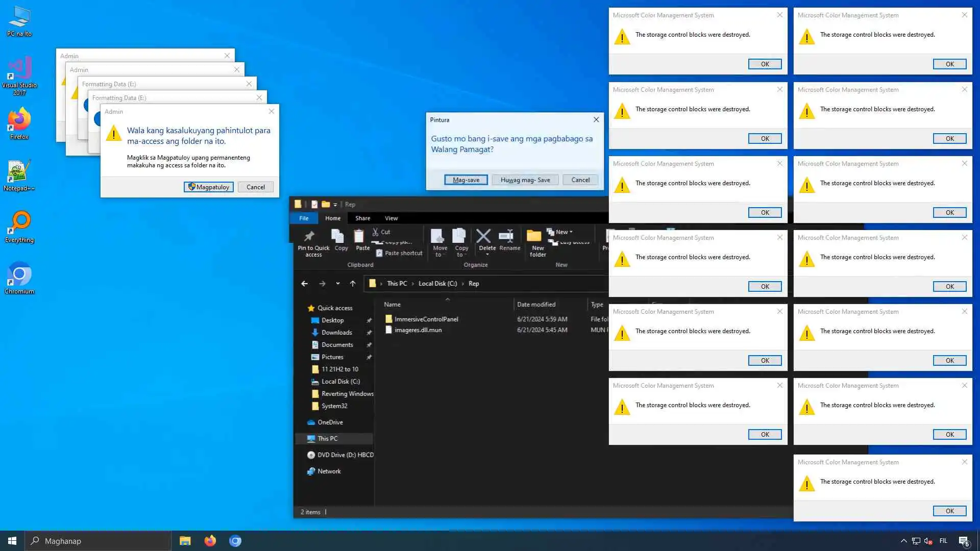The height and width of the screenshot is (551, 980).
Task: Select the imageres.dll.mun file
Action: (x=418, y=330)
